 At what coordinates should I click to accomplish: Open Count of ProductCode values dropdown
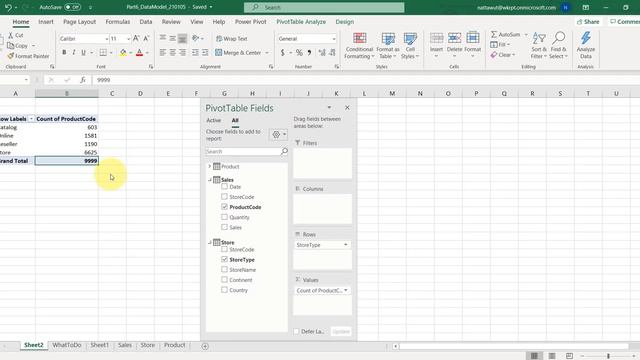tap(345, 290)
